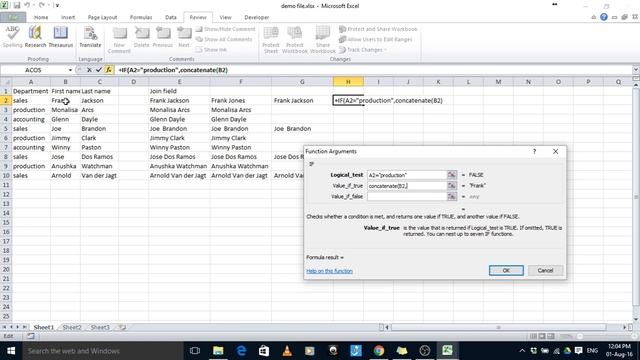Click the horizontal sheet scrollbar

498,327
